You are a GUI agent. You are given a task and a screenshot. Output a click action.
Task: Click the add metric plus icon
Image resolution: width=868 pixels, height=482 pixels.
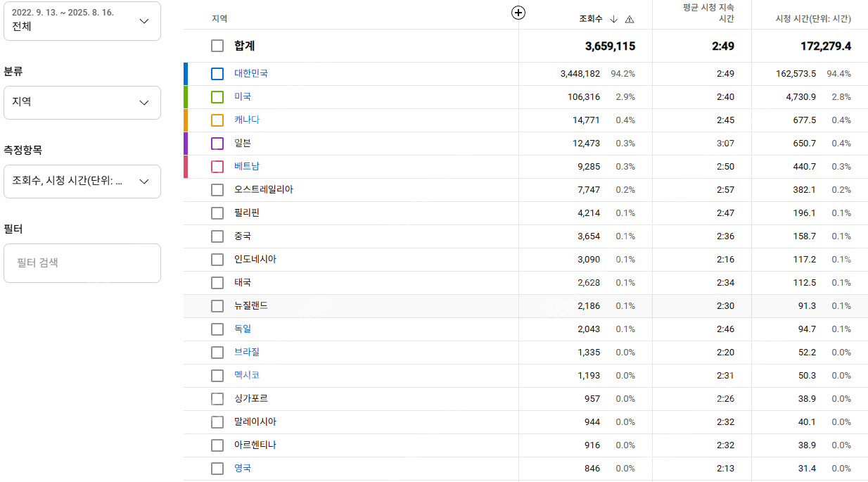pos(518,13)
